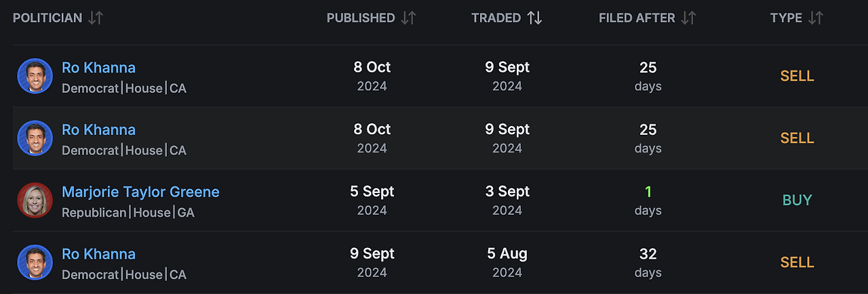Open Marjorie Taylor Greene profile link
The height and width of the screenshot is (294, 868).
pyautogui.click(x=140, y=192)
